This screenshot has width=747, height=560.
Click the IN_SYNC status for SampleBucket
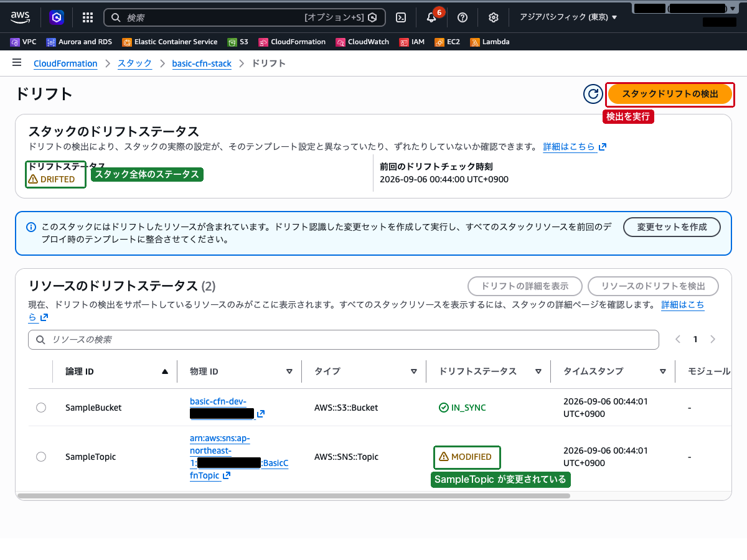click(x=463, y=408)
